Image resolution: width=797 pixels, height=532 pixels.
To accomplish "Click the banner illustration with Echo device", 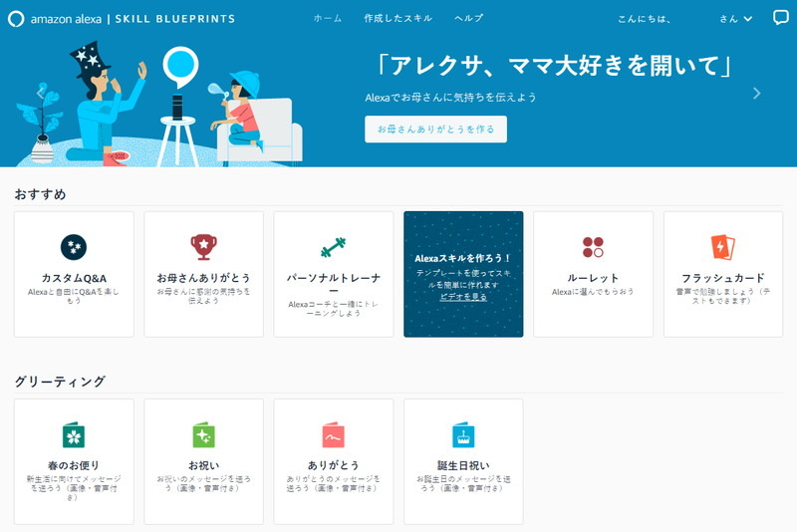I will pyautogui.click(x=160, y=105).
